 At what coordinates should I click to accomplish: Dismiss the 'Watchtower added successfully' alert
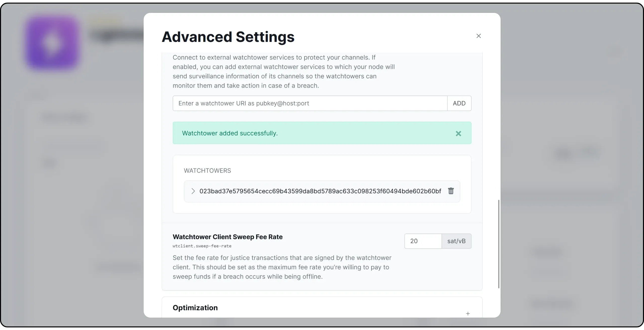[458, 134]
